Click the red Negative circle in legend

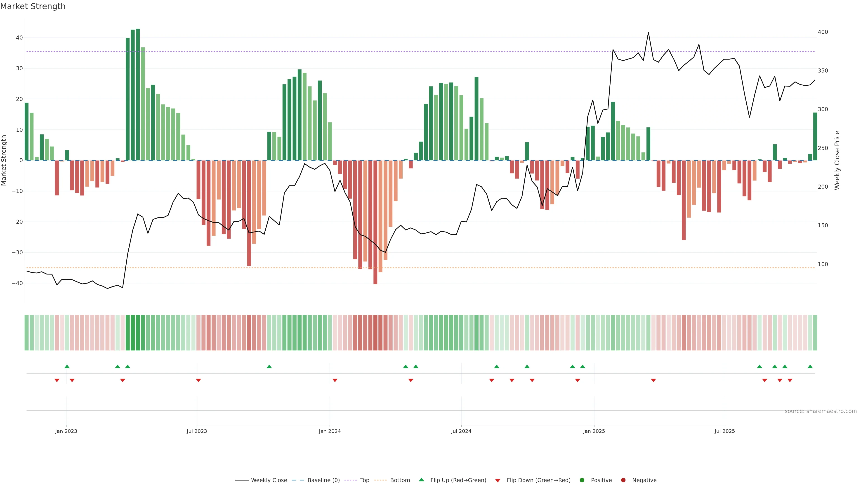tap(623, 480)
